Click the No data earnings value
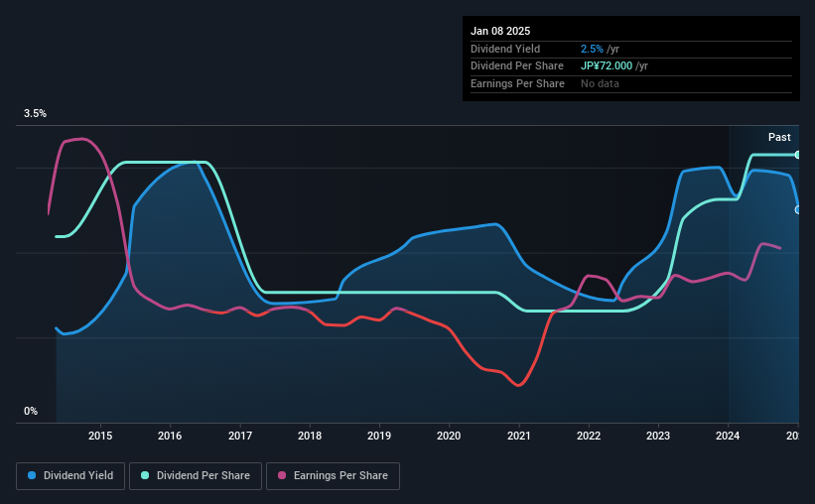The height and width of the screenshot is (504, 815). pos(600,83)
